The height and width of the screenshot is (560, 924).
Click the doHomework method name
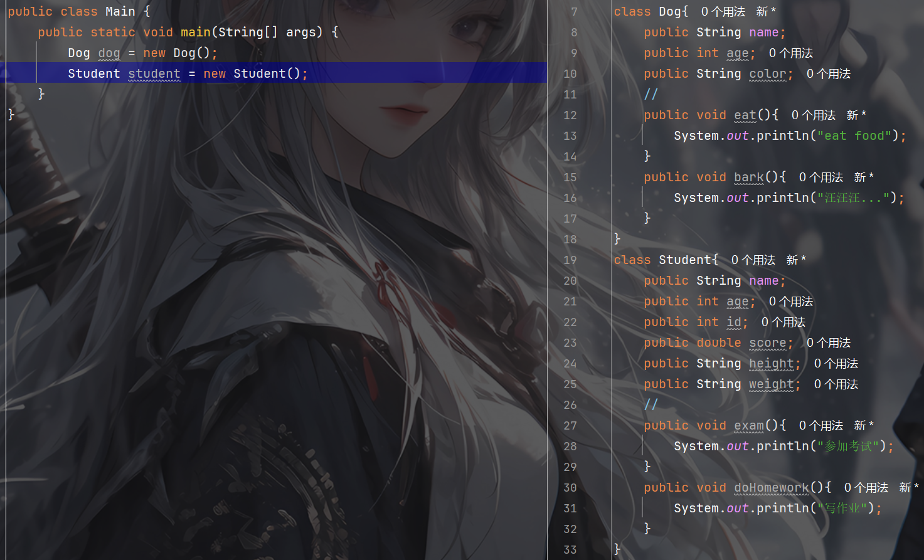tap(772, 487)
